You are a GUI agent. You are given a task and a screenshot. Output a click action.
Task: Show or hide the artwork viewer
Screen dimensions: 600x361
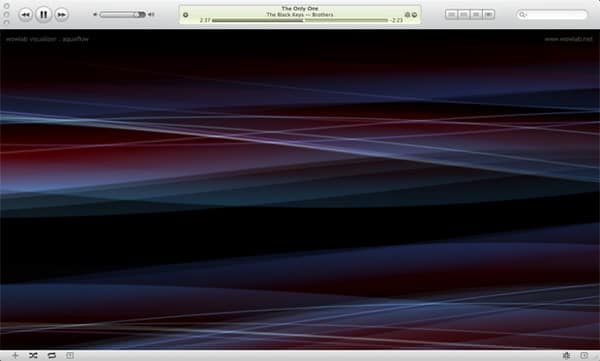(x=70, y=356)
